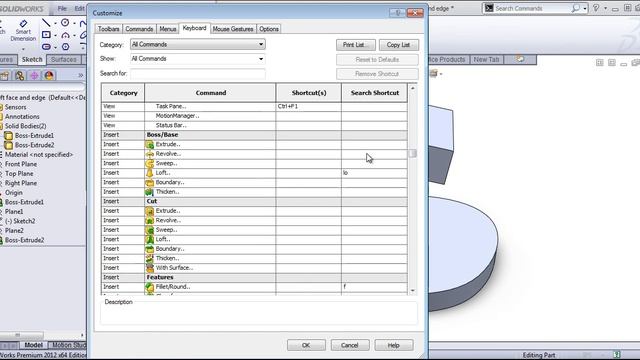This screenshot has height=360, width=640.
Task: Switch to the Mouse Gestures tab
Action: [233, 29]
